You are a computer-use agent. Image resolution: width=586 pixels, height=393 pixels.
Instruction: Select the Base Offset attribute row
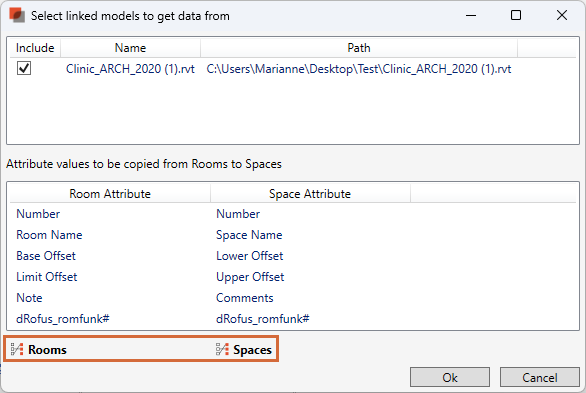pos(293,256)
